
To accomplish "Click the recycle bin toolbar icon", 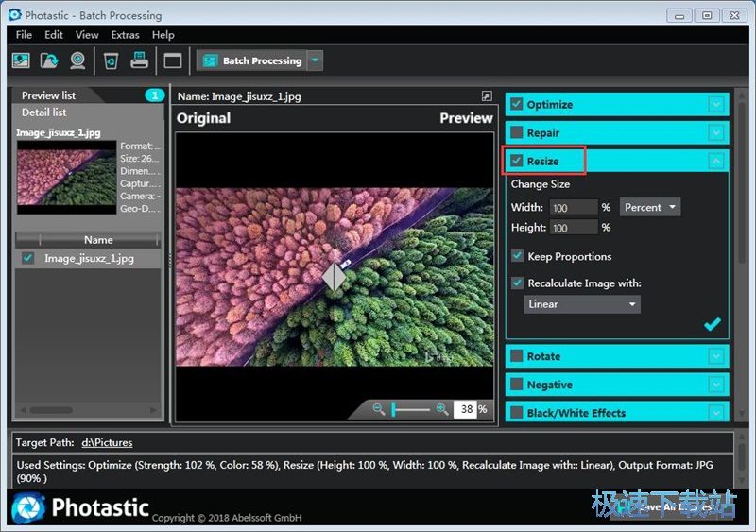I will point(111,60).
